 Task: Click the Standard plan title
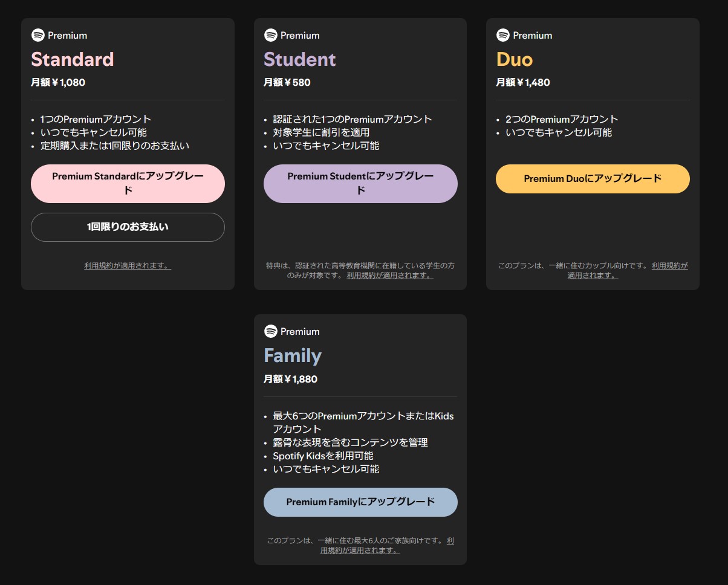pyautogui.click(x=73, y=59)
